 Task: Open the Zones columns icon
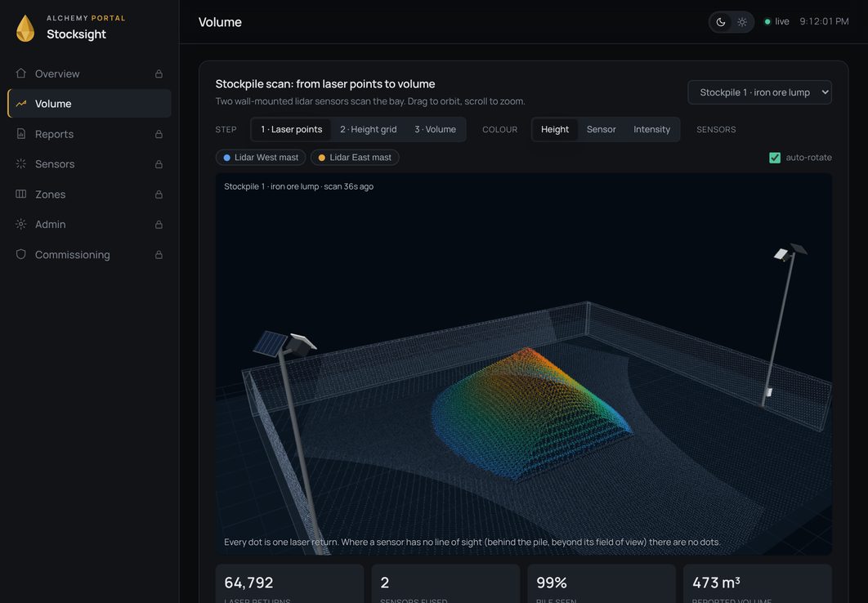coord(21,194)
